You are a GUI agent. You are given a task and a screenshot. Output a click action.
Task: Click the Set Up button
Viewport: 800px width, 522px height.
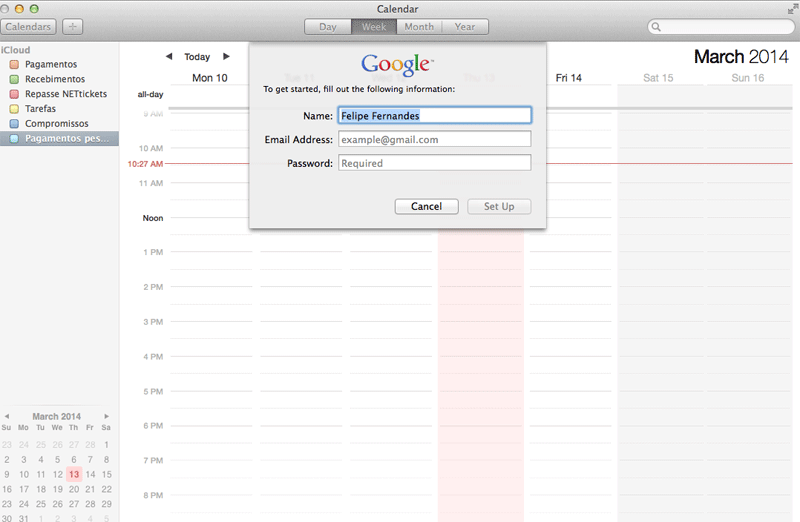[x=499, y=206]
